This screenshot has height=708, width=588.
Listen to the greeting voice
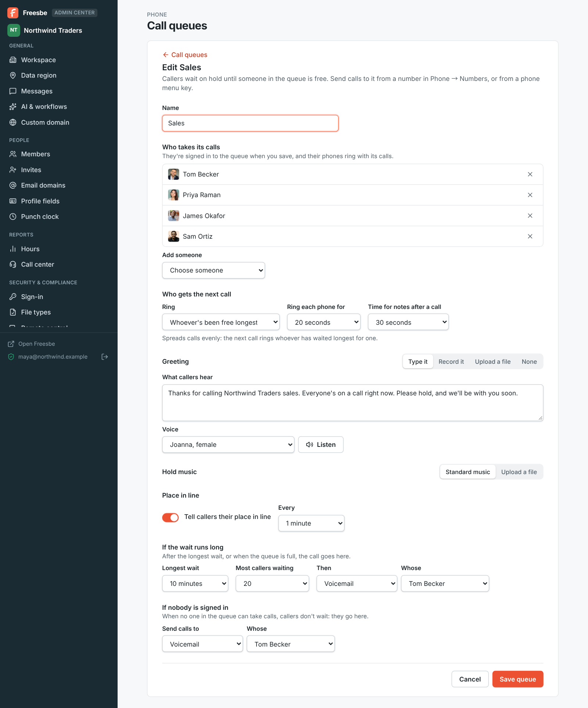(321, 445)
